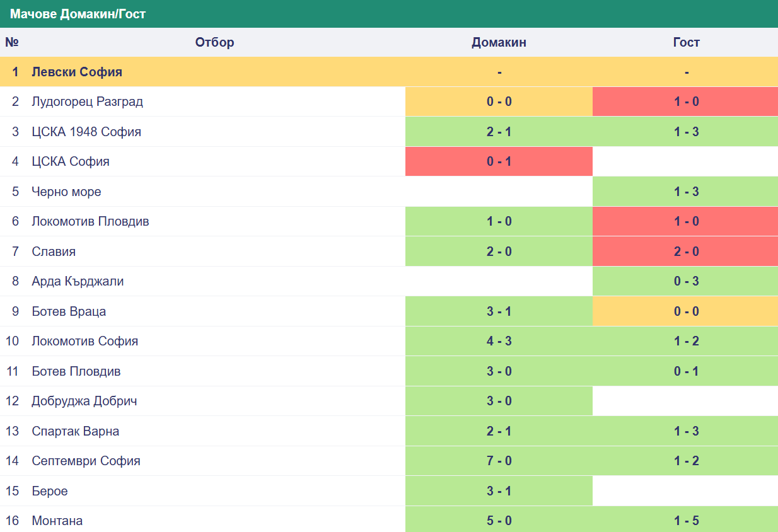
Task: Click home score 3 - 0 for Ботев Пловдив
Action: 499,371
